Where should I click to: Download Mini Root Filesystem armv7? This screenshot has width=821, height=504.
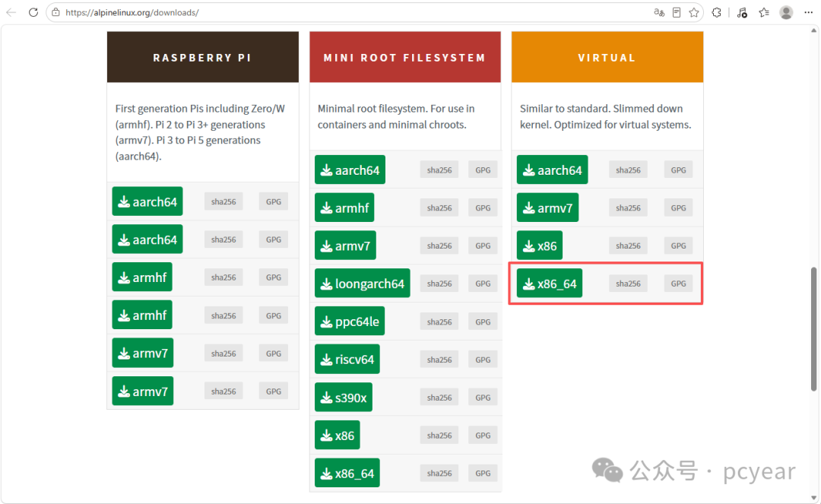point(345,246)
